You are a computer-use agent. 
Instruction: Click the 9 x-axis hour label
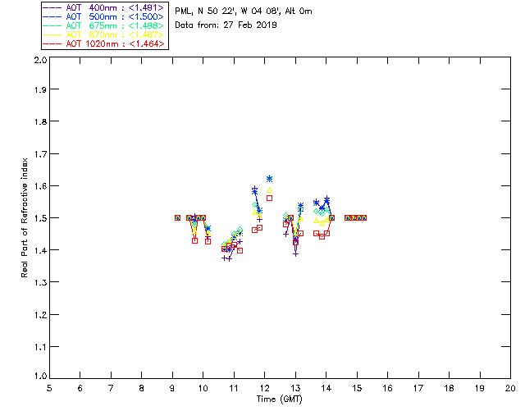tap(172, 388)
